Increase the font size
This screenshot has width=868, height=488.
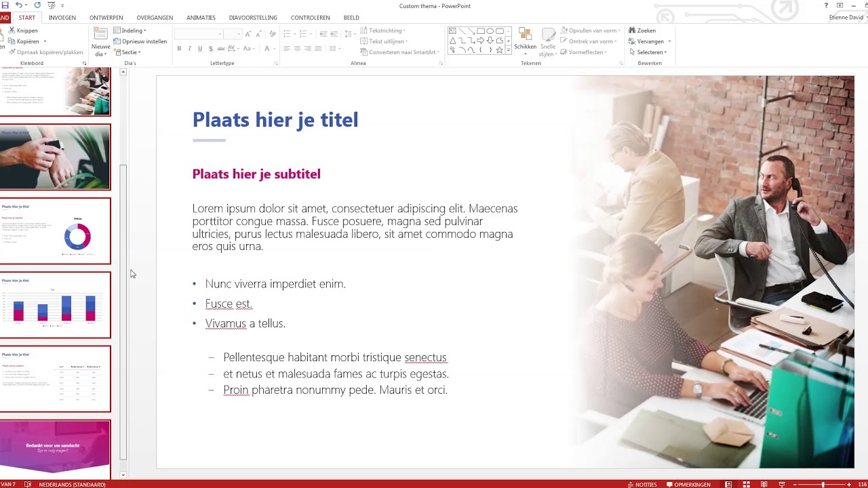[x=248, y=34]
